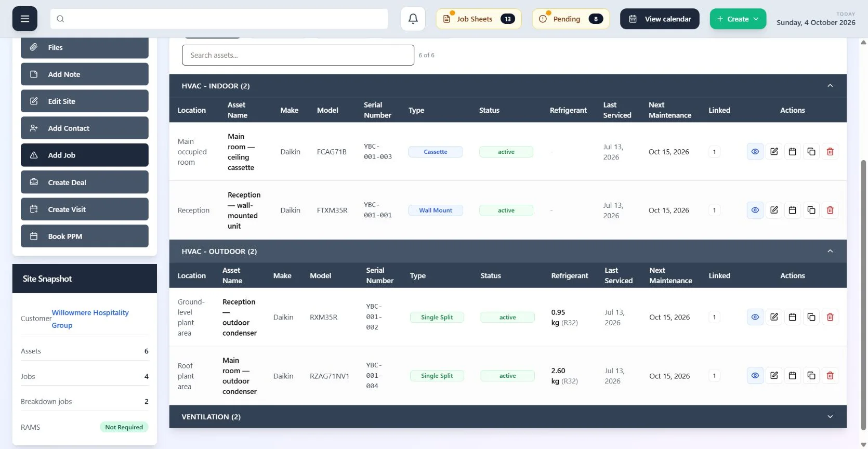The image size is (868, 449).
Task: Delete the RXM35R outdoor condenser
Action: click(830, 317)
